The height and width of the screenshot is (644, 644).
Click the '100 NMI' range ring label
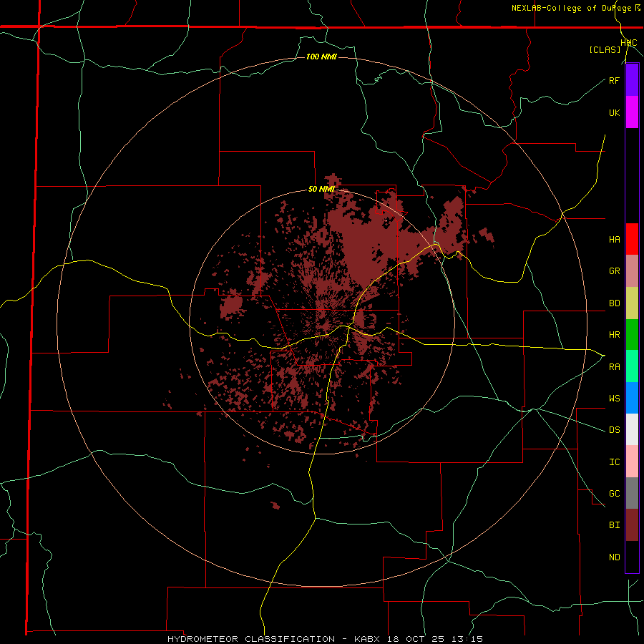(x=321, y=57)
